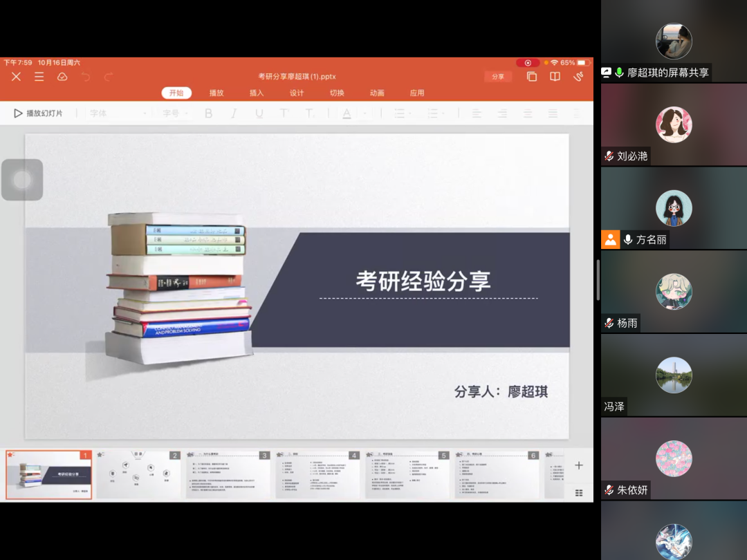This screenshot has width=747, height=560.
Task: Switch to reading mode book icon
Action: (x=555, y=77)
